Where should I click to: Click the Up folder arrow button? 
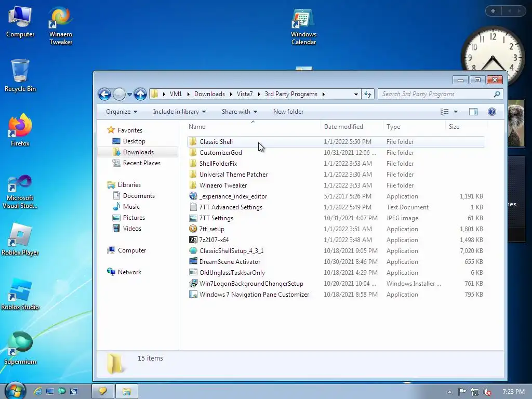point(140,94)
